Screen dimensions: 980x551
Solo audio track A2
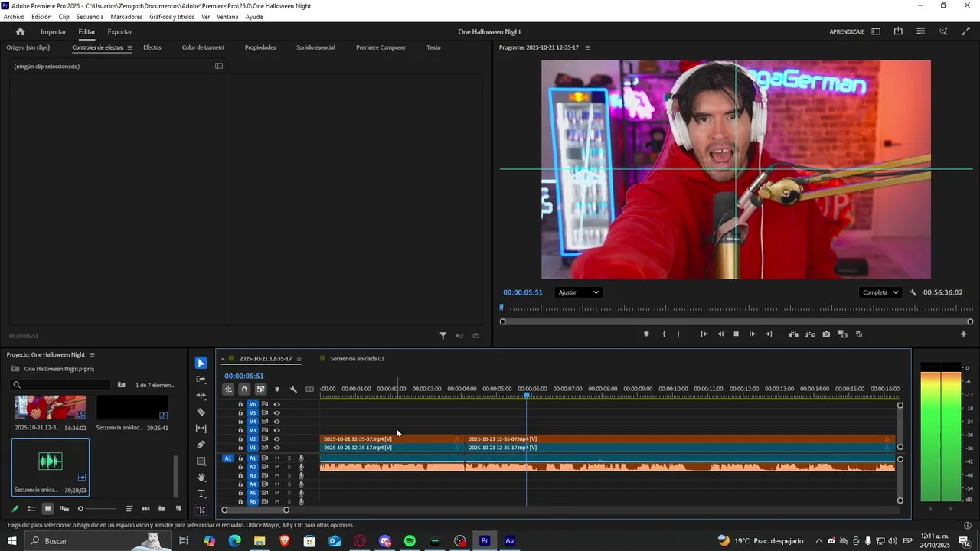pos(289,467)
